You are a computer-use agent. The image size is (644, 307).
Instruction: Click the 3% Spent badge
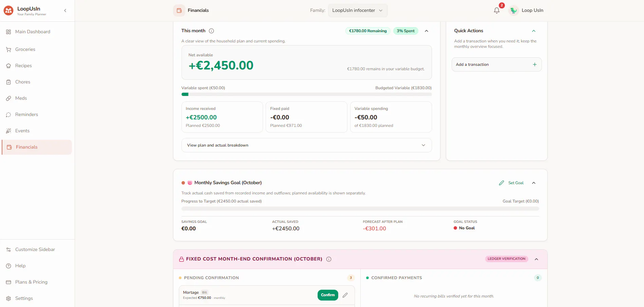pos(406,31)
